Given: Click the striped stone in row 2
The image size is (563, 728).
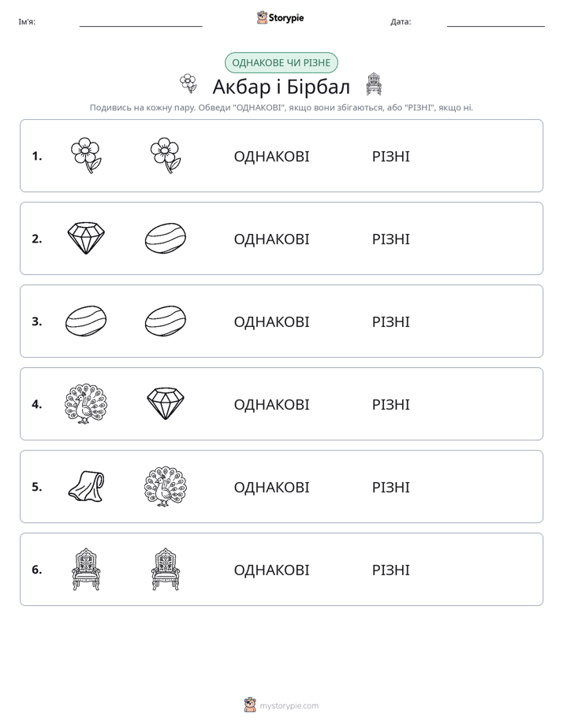Looking at the screenshot, I should tap(166, 238).
